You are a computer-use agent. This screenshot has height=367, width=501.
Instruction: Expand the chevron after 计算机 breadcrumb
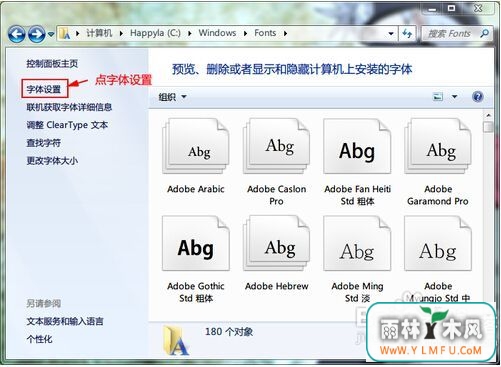[121, 33]
